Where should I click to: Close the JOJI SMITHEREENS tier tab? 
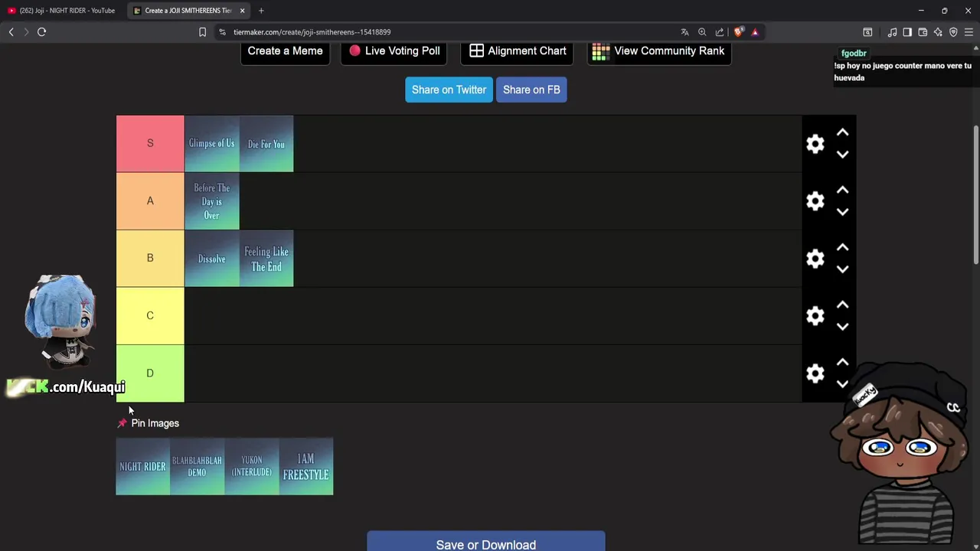[242, 11]
